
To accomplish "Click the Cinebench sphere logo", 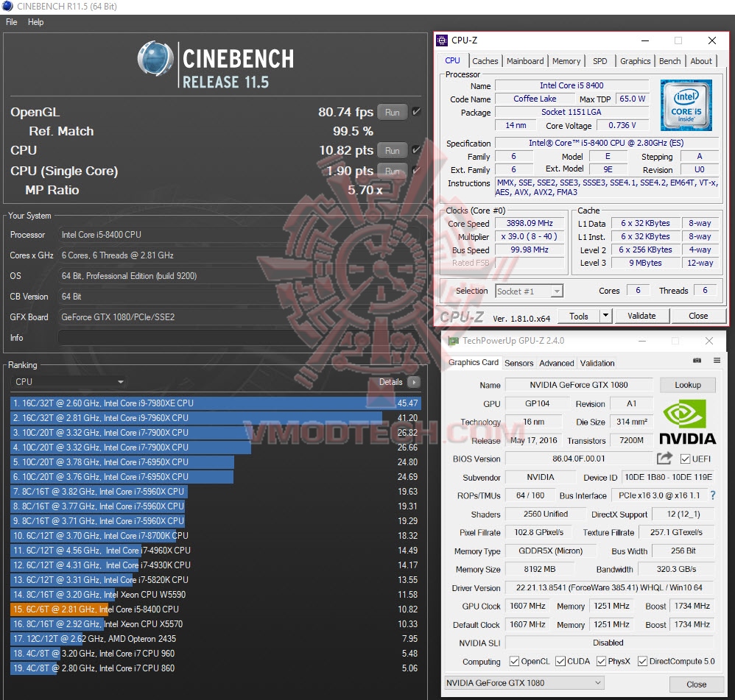I will tap(155, 59).
